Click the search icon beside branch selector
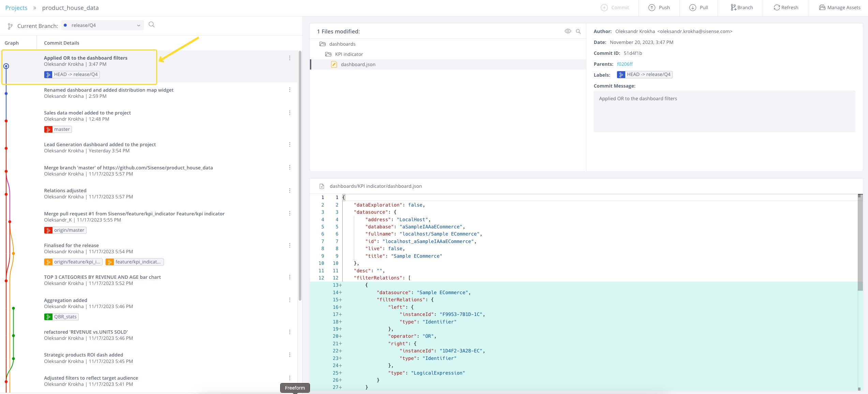The width and height of the screenshot is (868, 394). (152, 25)
